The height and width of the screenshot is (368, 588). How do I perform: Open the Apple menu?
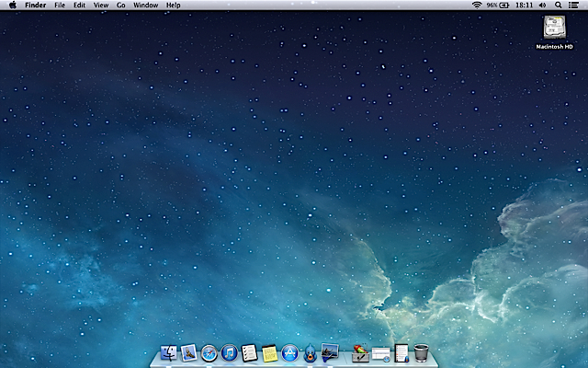(x=12, y=5)
